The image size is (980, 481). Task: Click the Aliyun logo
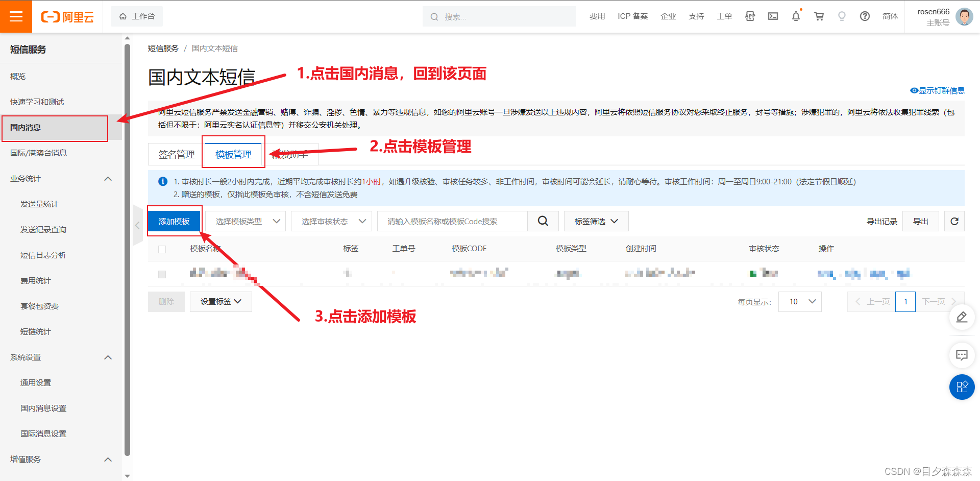(x=67, y=17)
